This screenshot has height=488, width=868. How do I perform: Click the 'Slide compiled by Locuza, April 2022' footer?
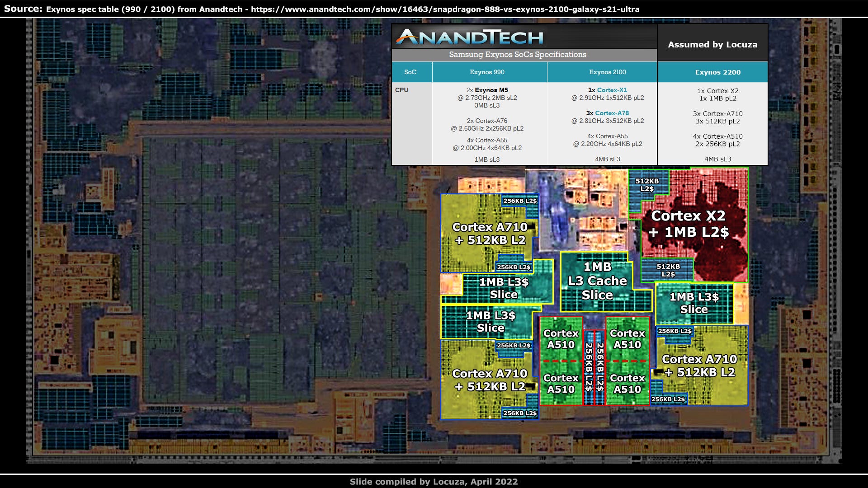[434, 482]
